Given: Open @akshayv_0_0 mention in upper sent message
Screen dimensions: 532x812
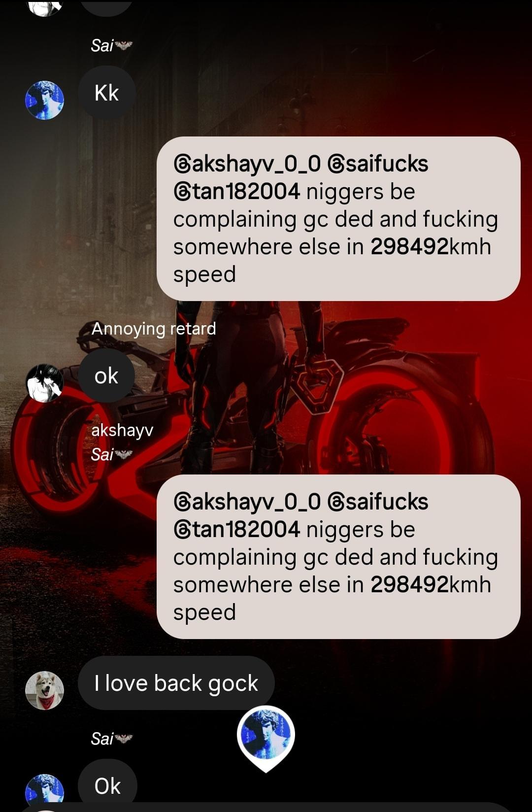Looking at the screenshot, I should pos(247,164).
